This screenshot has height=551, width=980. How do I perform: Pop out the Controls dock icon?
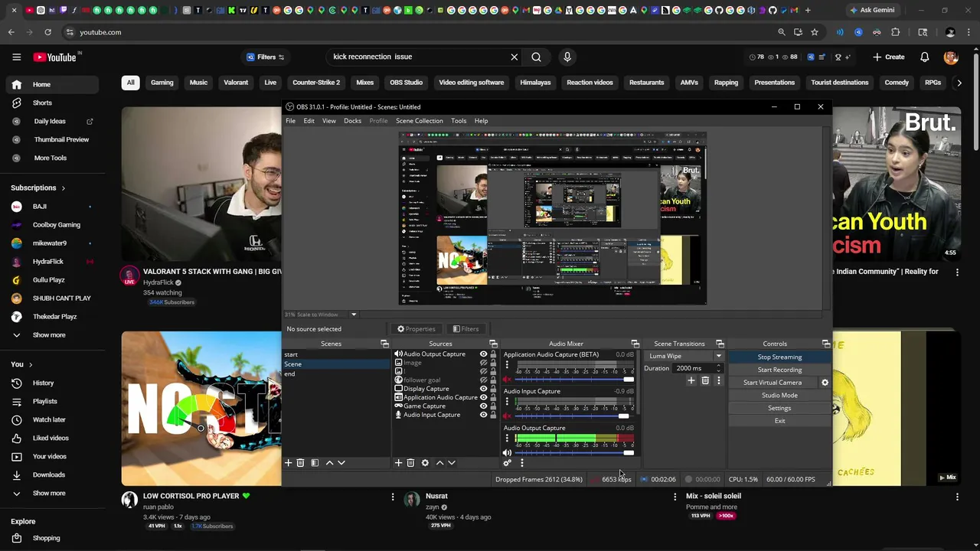coord(825,344)
